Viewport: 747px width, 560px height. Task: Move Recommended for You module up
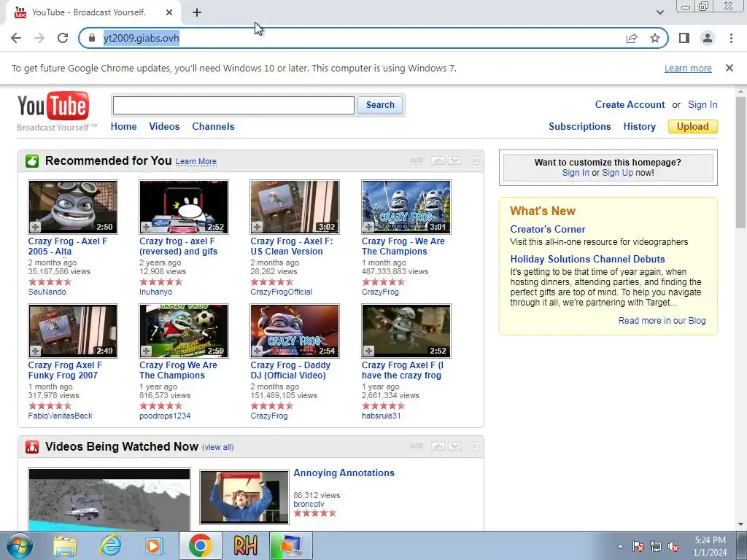point(438,160)
